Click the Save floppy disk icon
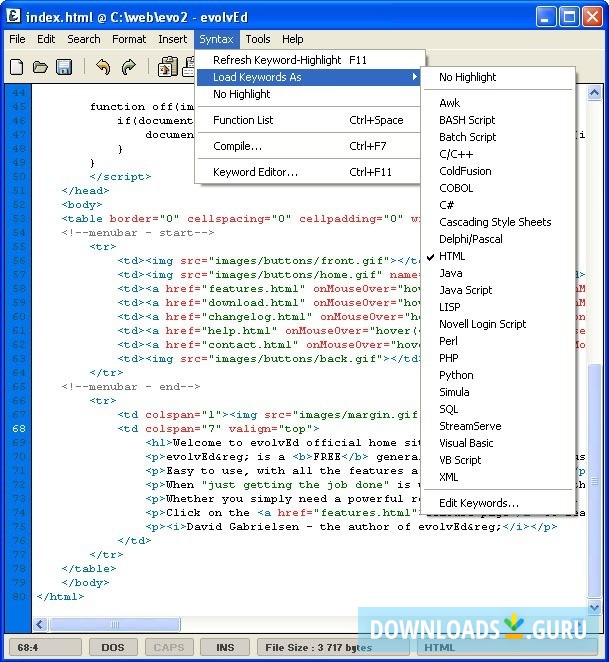 coord(64,67)
